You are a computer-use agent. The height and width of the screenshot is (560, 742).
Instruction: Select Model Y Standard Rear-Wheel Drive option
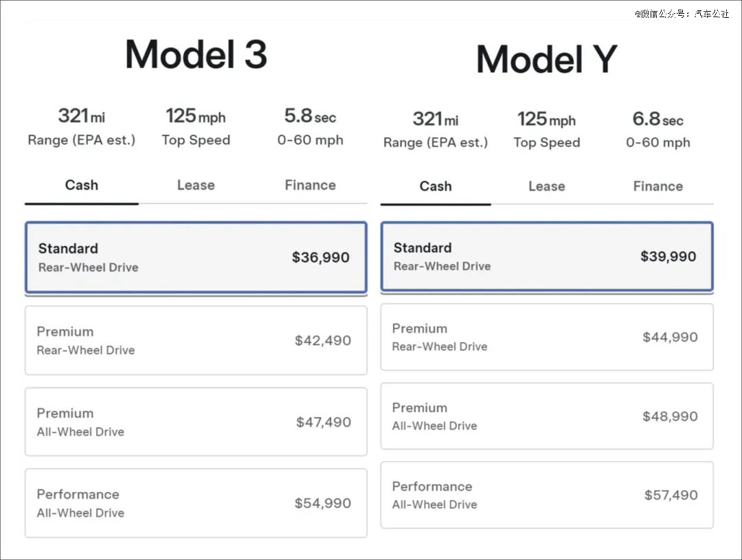(547, 256)
